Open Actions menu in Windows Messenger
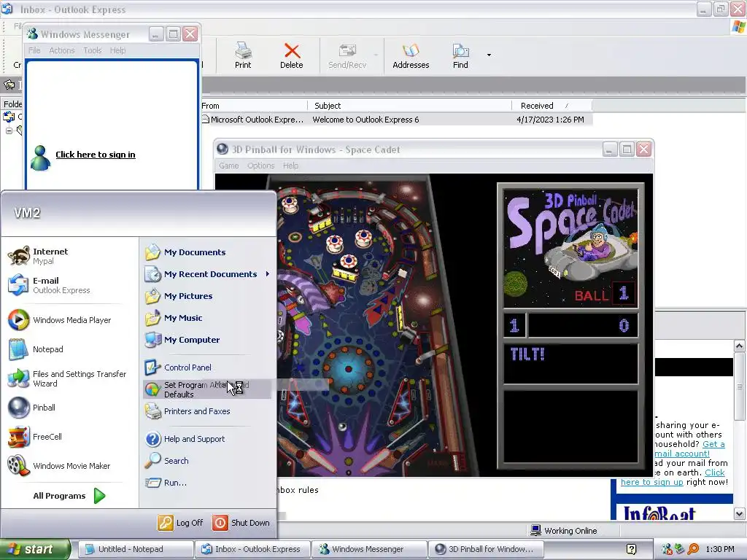 [x=62, y=50]
